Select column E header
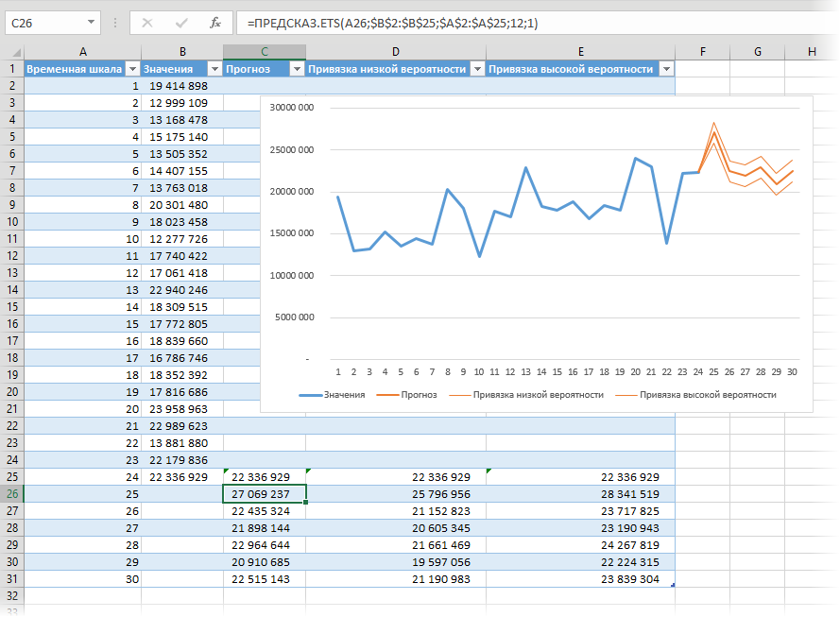Viewport: 840px width, 617px height. coord(581,52)
